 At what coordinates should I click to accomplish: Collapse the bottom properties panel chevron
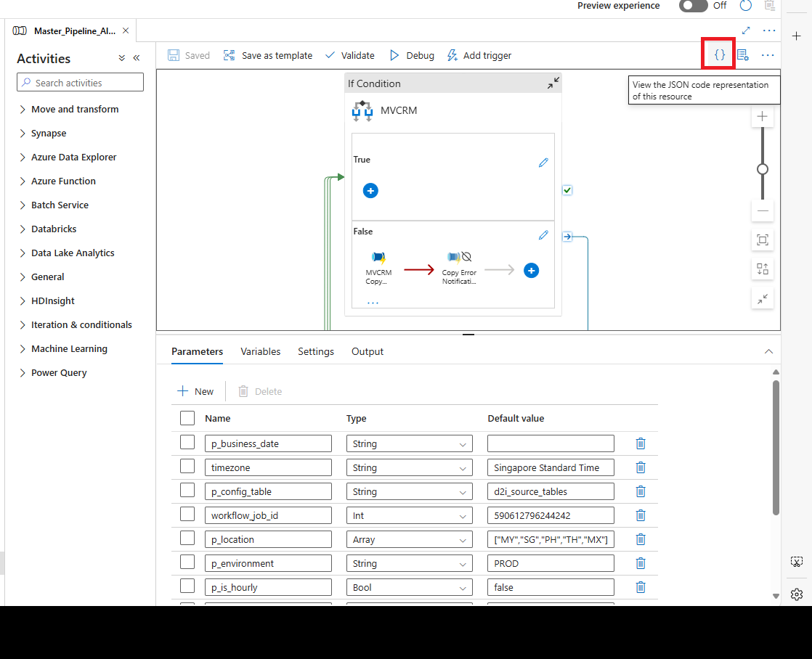tap(768, 351)
